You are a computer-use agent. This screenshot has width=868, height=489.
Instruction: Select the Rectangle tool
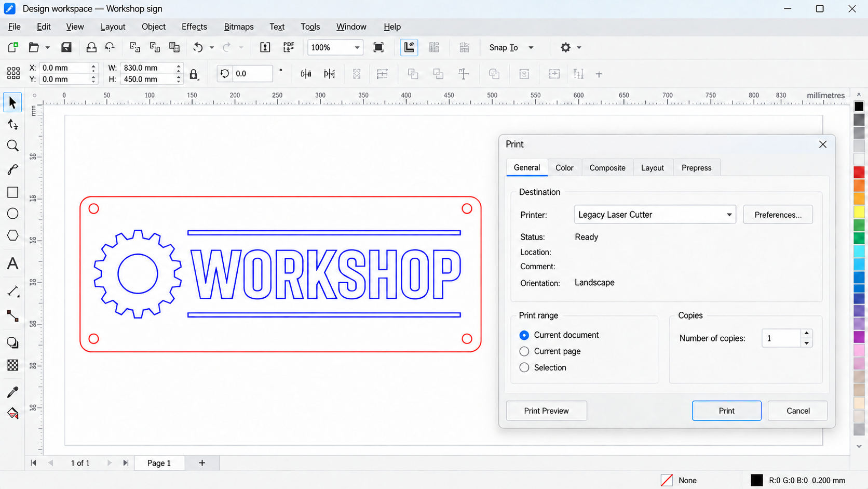[12, 192]
